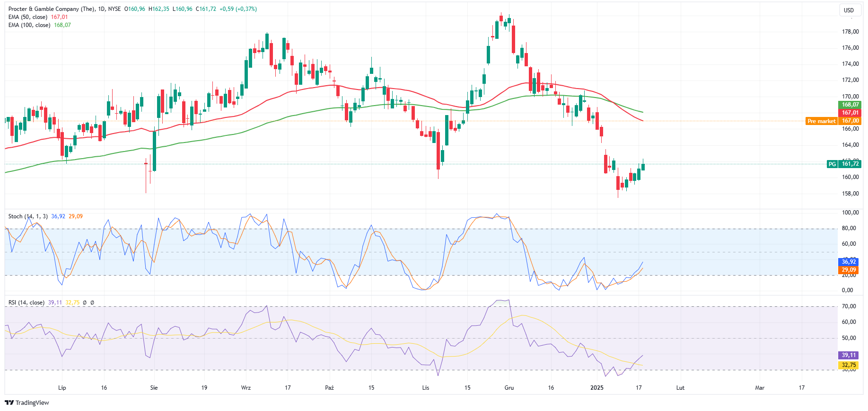This screenshot has width=868, height=411.
Task: Click the red 167,01 EMA axis label
Action: [x=850, y=113]
